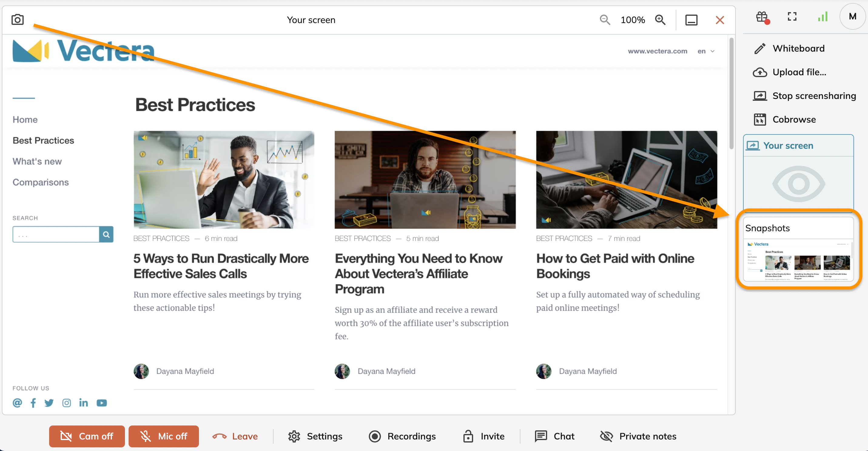The image size is (868, 451).
Task: Click the shared screen vertical scrollbar
Action: 731,94
